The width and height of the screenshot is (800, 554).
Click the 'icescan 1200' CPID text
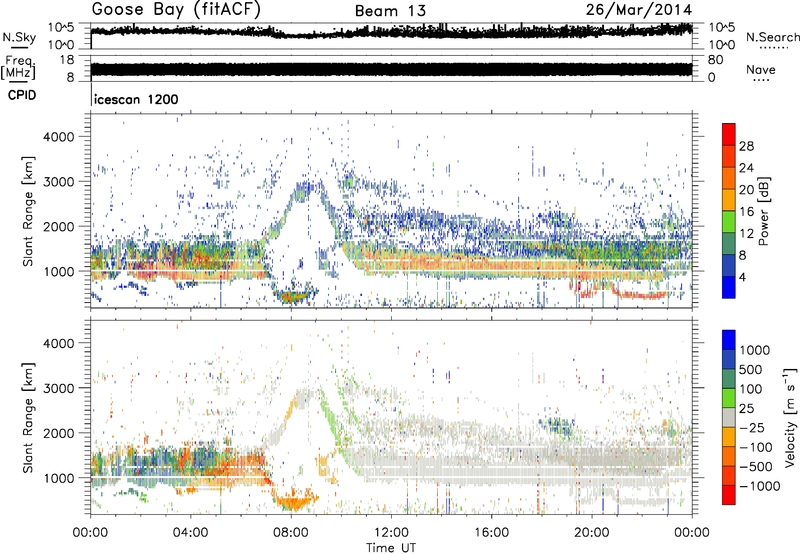tap(136, 99)
